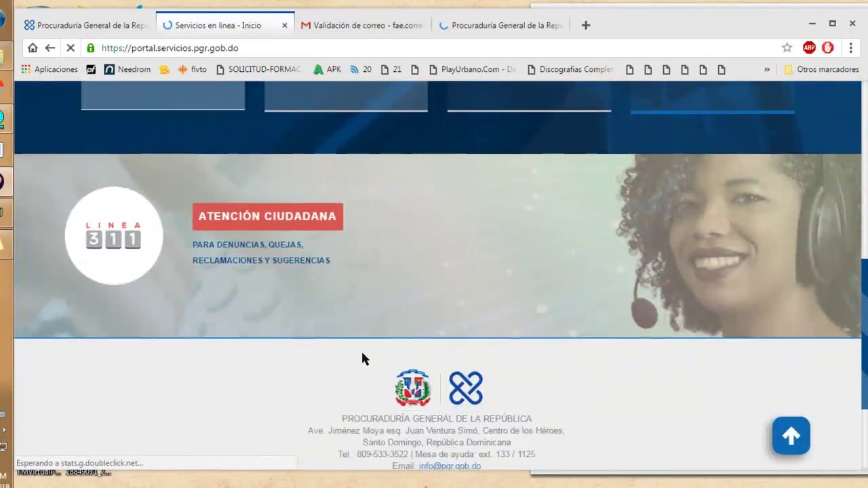The width and height of the screenshot is (868, 488).
Task: Click the Dominican Republic coat of arms
Action: click(413, 388)
